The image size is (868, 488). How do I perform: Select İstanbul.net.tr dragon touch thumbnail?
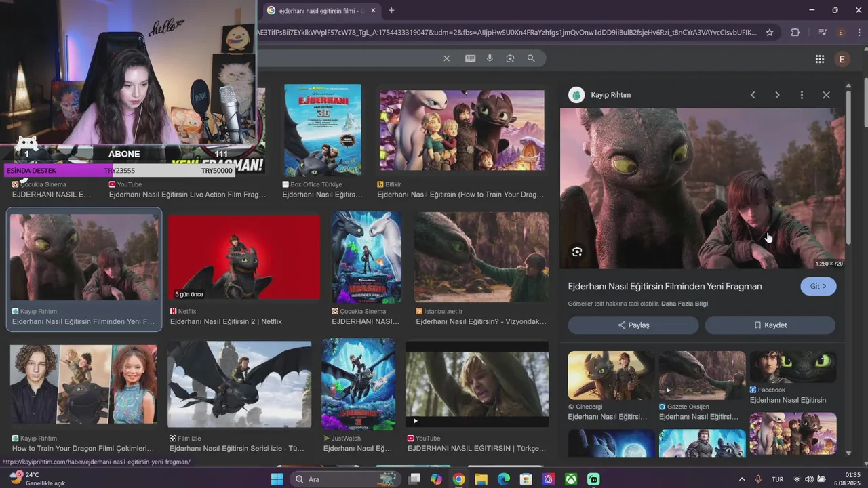(x=481, y=258)
